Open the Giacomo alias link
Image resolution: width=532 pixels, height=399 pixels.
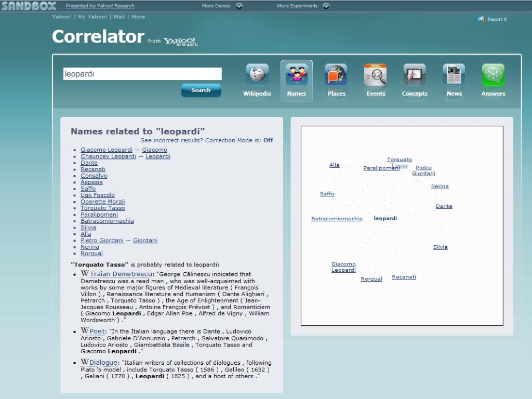(x=154, y=150)
